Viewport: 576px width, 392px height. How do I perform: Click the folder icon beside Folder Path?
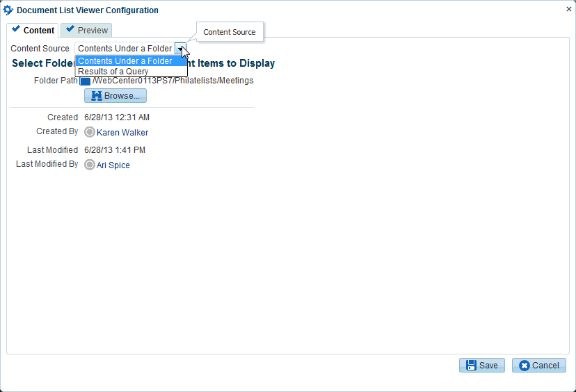point(86,81)
